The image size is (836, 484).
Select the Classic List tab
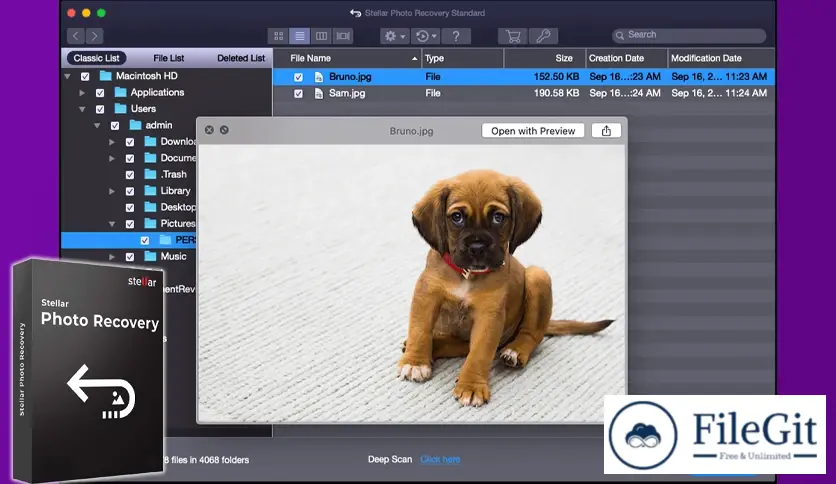97,58
